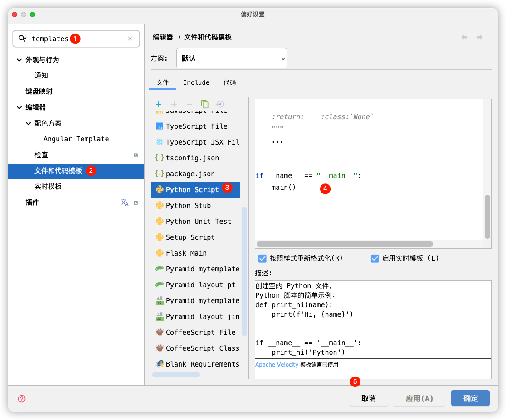
Task: Switch to the Include tab
Action: [x=196, y=83]
